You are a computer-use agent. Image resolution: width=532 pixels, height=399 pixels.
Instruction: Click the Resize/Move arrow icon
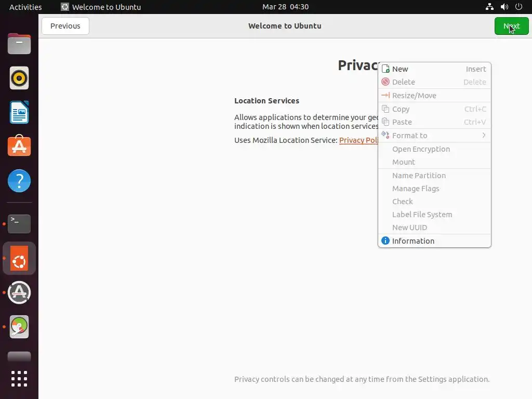click(x=385, y=96)
